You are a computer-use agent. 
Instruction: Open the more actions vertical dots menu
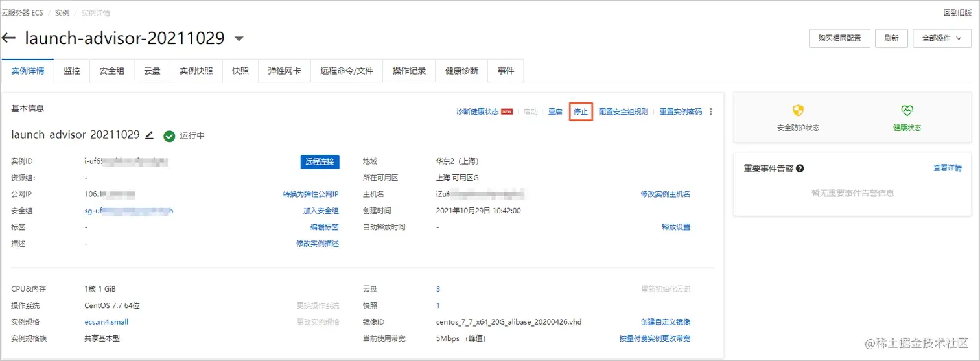coord(711,111)
